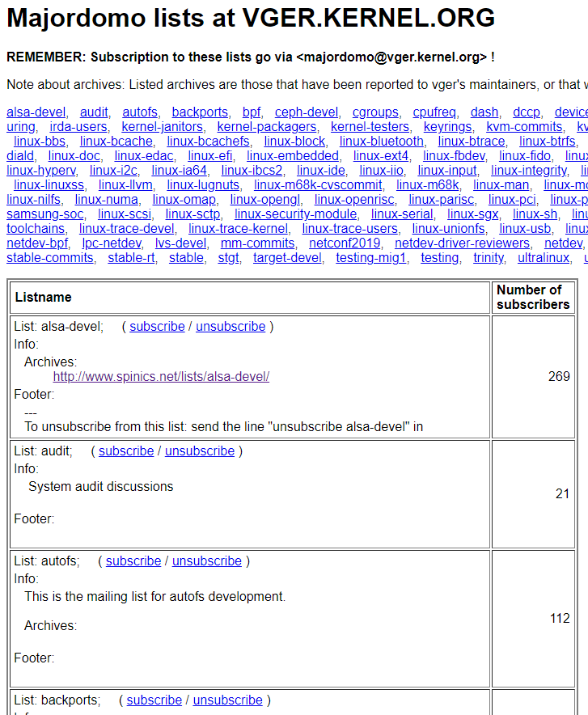Open the ceph-devel list link
The image size is (588, 715).
pos(307,112)
